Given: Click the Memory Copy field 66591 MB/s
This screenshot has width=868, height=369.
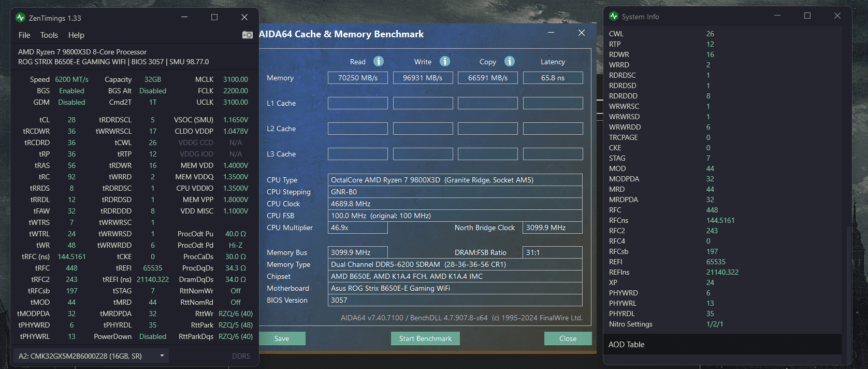Looking at the screenshot, I should coord(488,78).
